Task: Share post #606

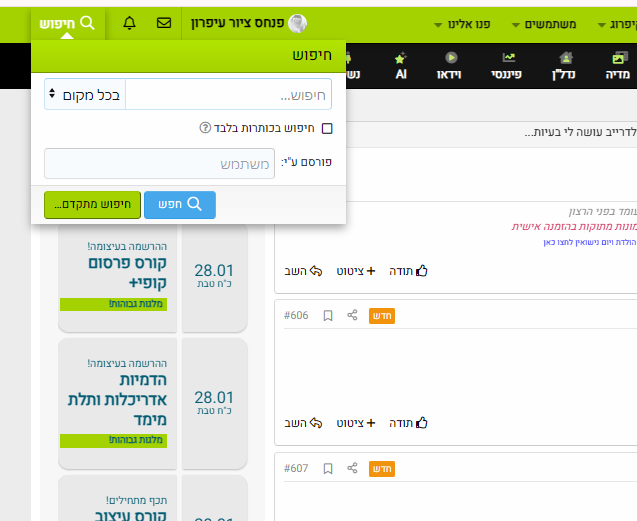Action: (352, 315)
